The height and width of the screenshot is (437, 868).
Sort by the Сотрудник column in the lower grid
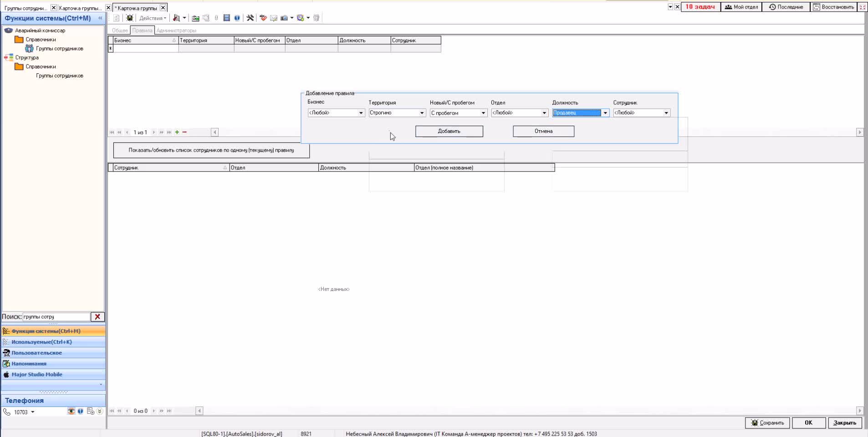click(x=171, y=168)
